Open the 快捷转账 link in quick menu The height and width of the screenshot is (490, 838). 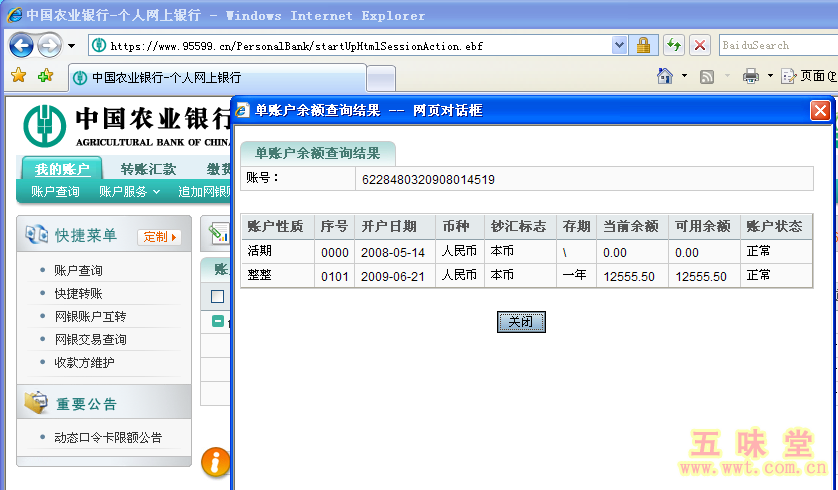pos(78,293)
